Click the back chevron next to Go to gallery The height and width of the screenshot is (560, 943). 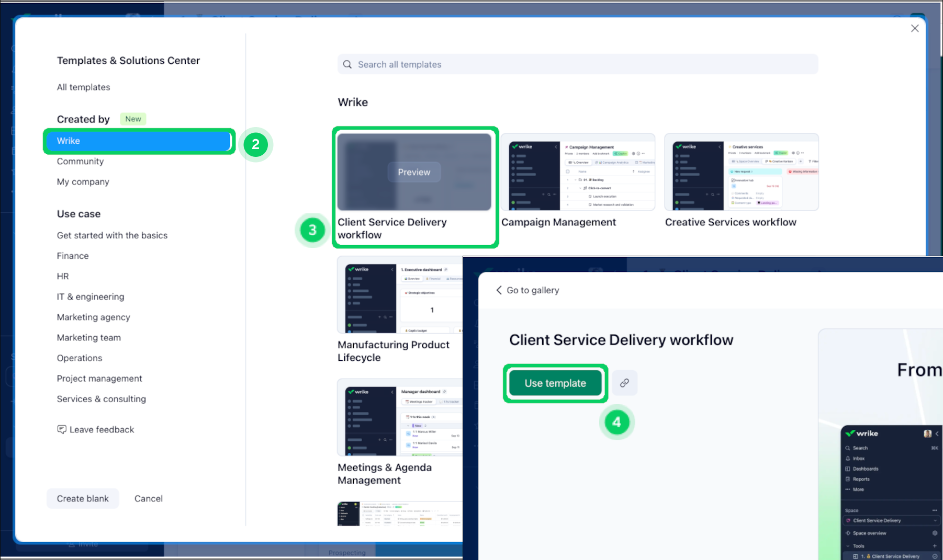pyautogui.click(x=499, y=290)
